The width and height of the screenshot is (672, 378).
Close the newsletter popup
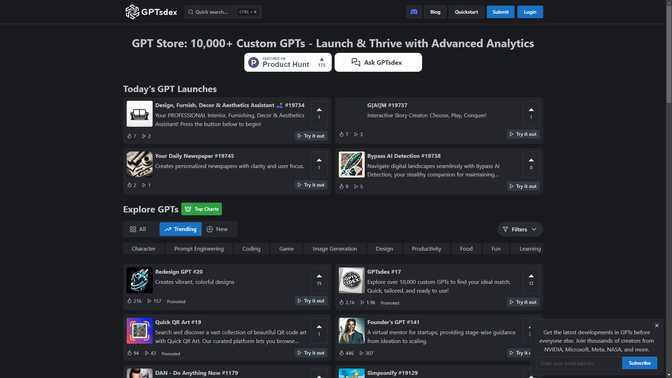click(657, 326)
